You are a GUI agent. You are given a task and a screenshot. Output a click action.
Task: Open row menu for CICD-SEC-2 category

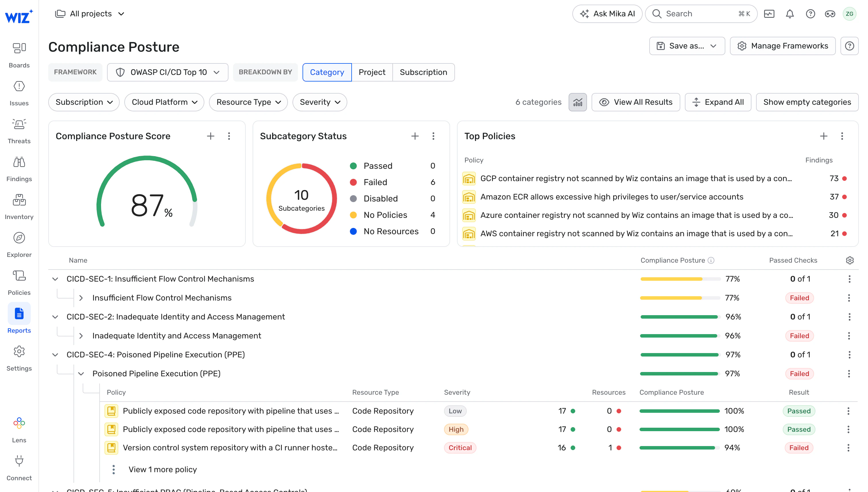[849, 317]
